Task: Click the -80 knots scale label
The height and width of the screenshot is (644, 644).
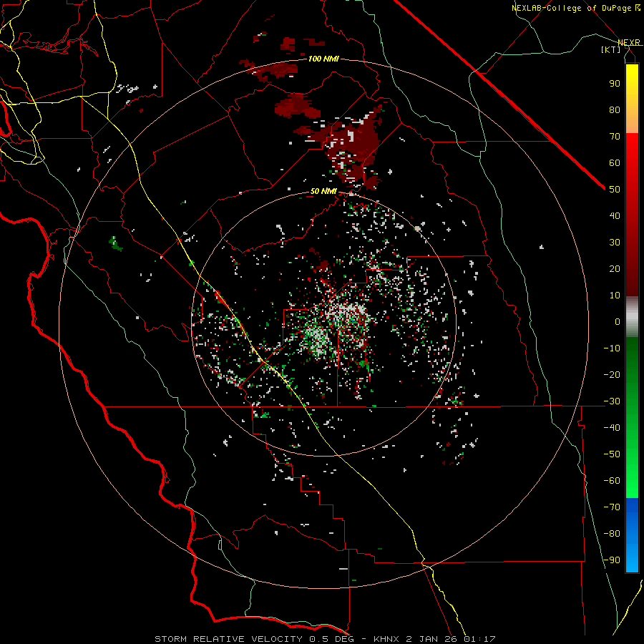Action: [612, 534]
